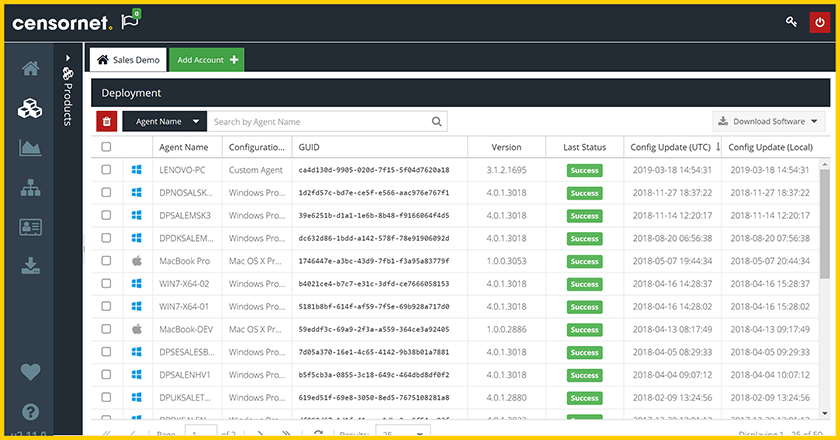
Task: Open the help question mark icon
Action: [30, 412]
